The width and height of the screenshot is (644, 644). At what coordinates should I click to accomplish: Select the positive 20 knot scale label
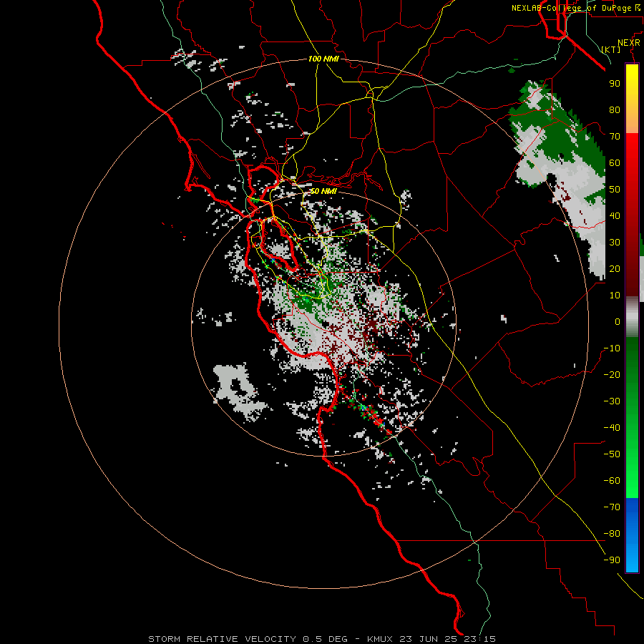coord(615,269)
